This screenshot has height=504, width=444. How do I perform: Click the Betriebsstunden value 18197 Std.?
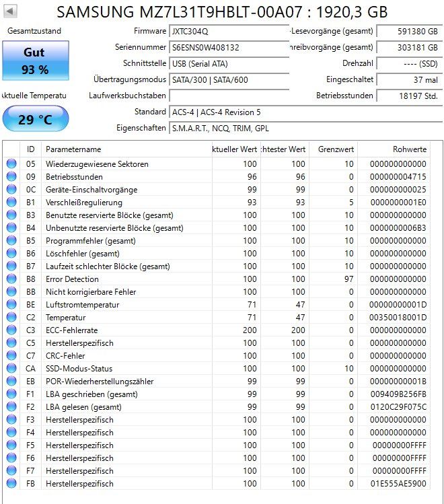point(410,96)
